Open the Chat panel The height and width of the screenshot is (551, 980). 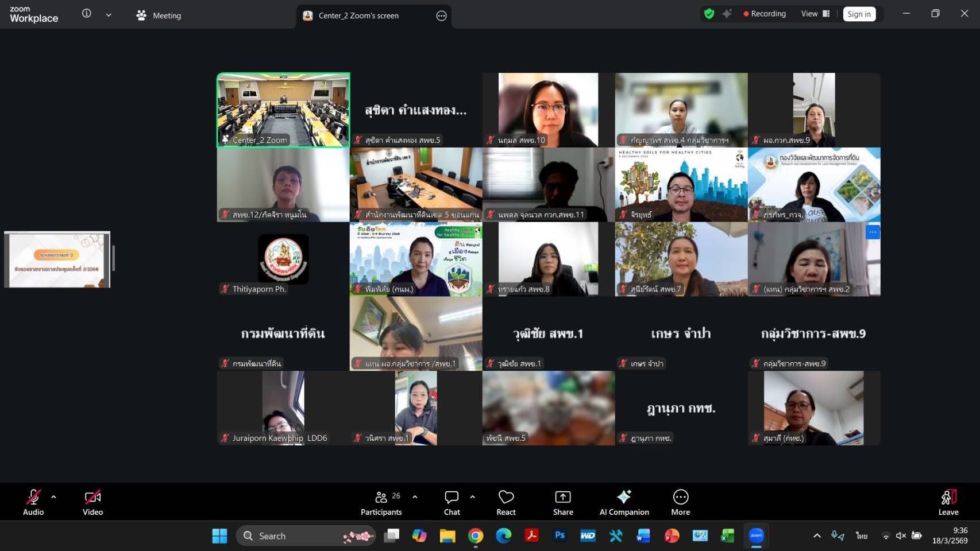click(x=452, y=502)
